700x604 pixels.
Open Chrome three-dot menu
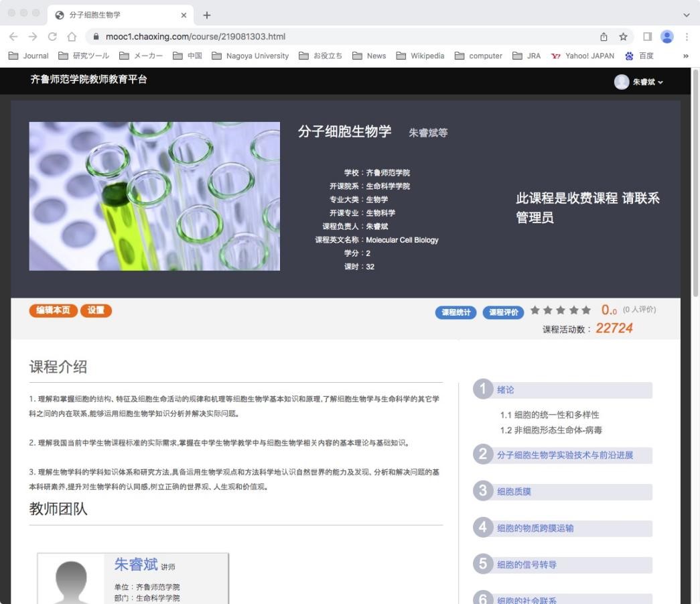click(687, 37)
